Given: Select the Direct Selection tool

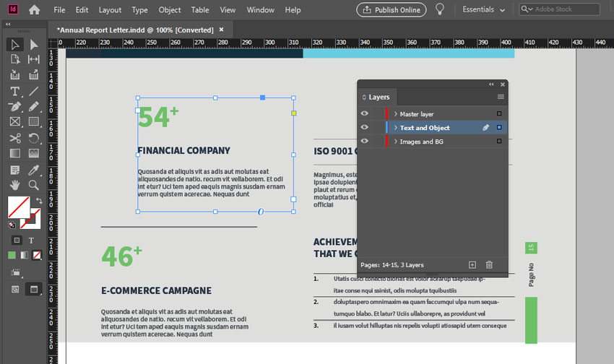Looking at the screenshot, I should pyautogui.click(x=34, y=45).
